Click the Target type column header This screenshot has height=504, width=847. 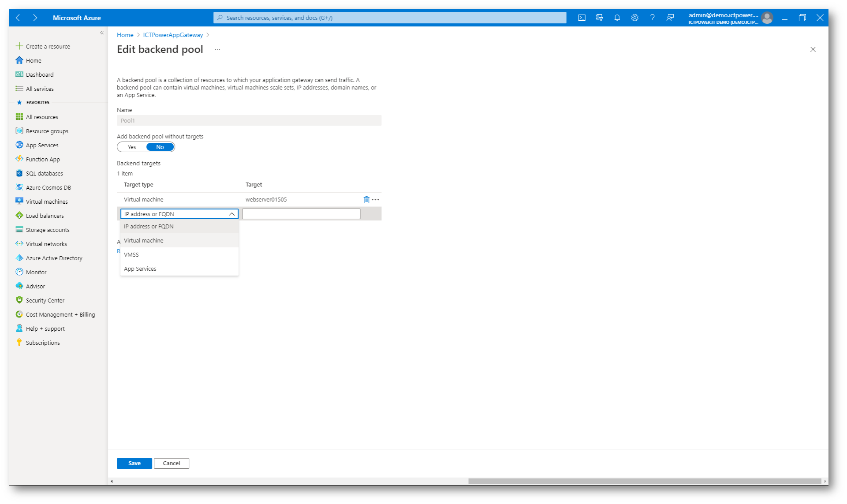click(x=138, y=185)
